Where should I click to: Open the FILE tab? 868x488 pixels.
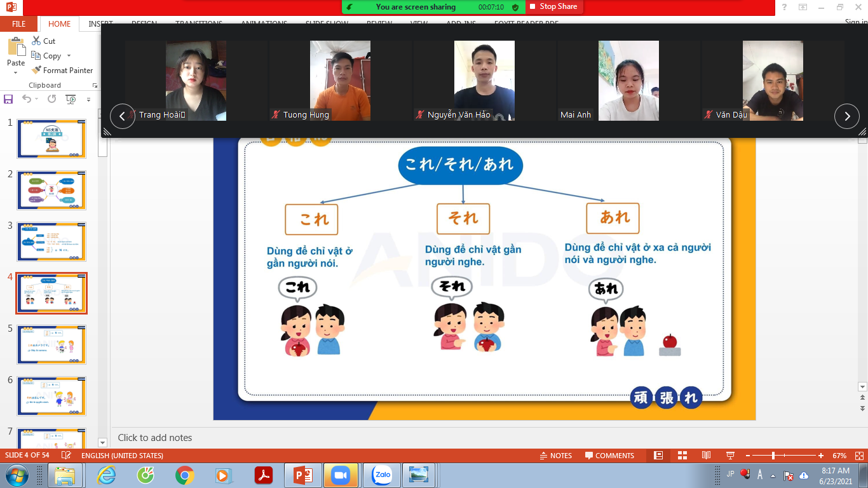coord(19,24)
